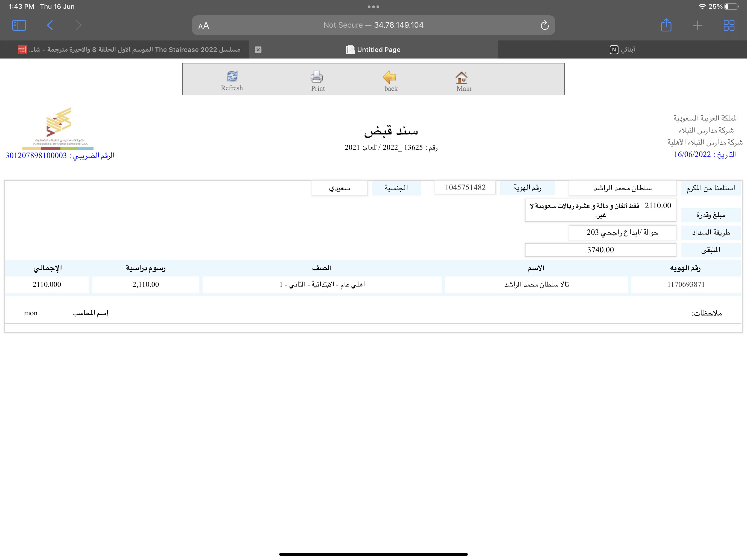Click receipt number 13625 text
The height and width of the screenshot is (560, 747).
(413, 147)
